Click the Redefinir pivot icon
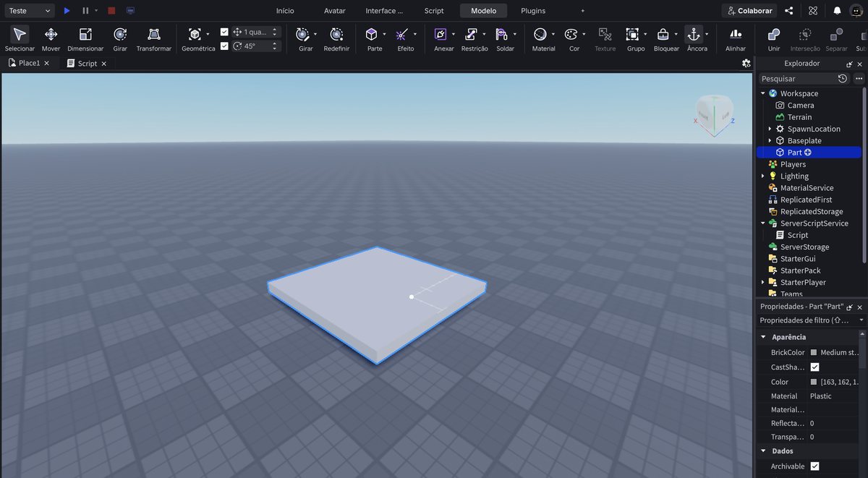The width and height of the screenshot is (868, 478). pyautogui.click(x=336, y=34)
